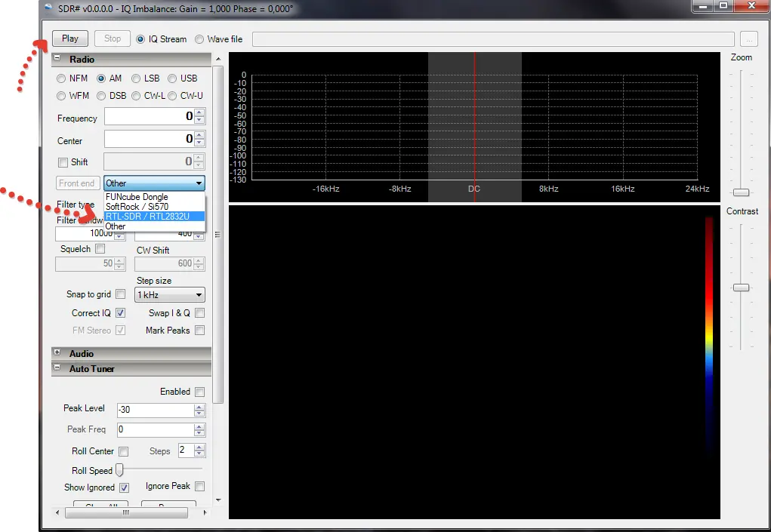The image size is (771, 532).
Task: Select NFM demodulation mode
Action: (61, 78)
